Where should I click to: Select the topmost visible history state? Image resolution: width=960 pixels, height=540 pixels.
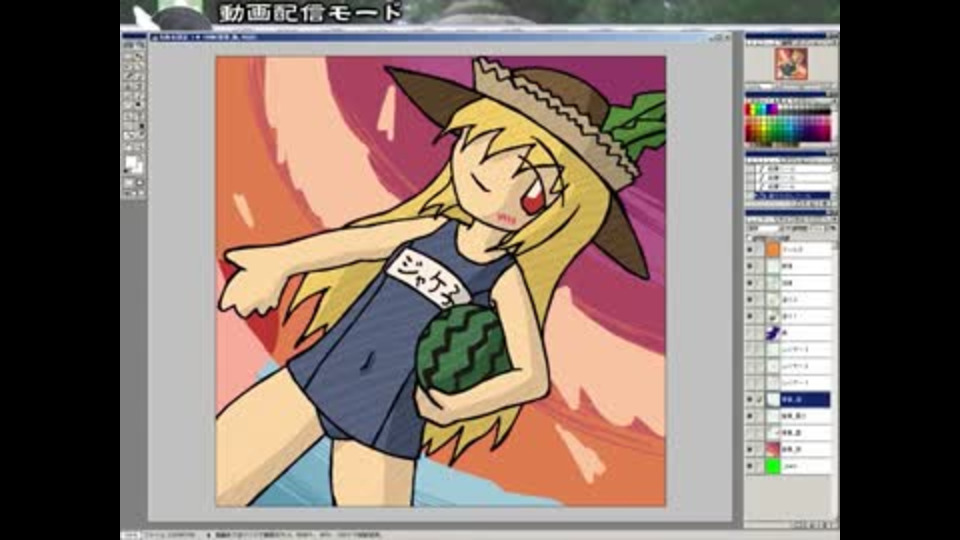pos(791,168)
